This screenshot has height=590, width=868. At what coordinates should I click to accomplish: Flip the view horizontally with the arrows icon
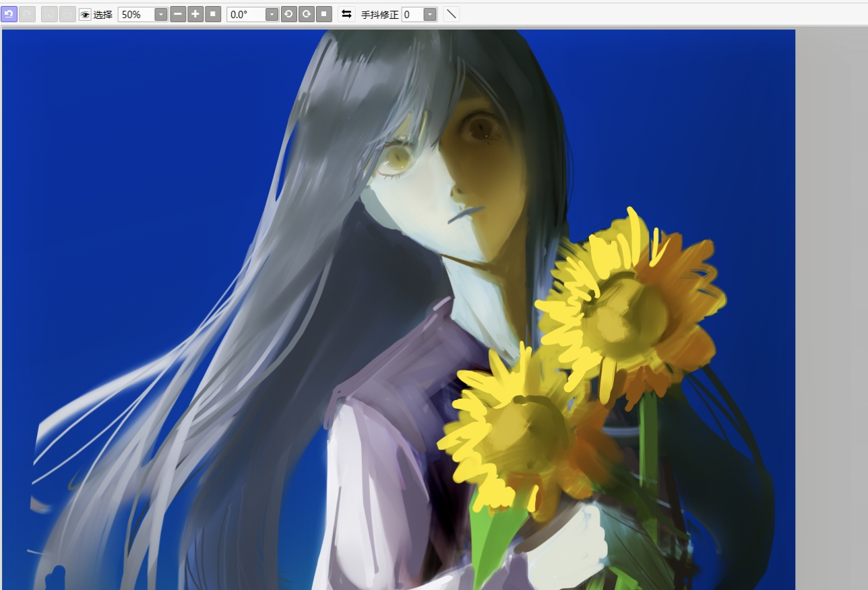click(346, 14)
